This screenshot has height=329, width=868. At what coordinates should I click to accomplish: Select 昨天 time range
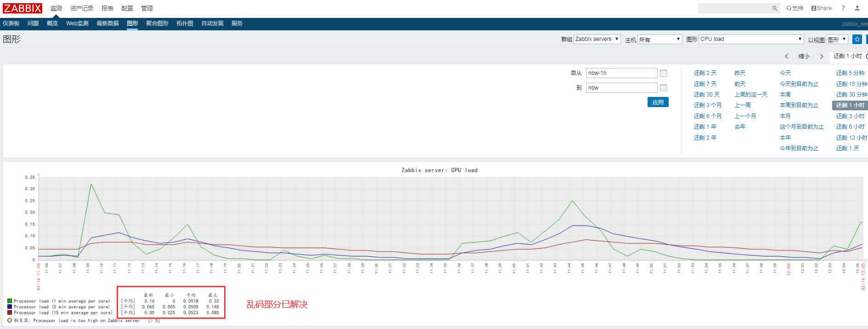[740, 73]
